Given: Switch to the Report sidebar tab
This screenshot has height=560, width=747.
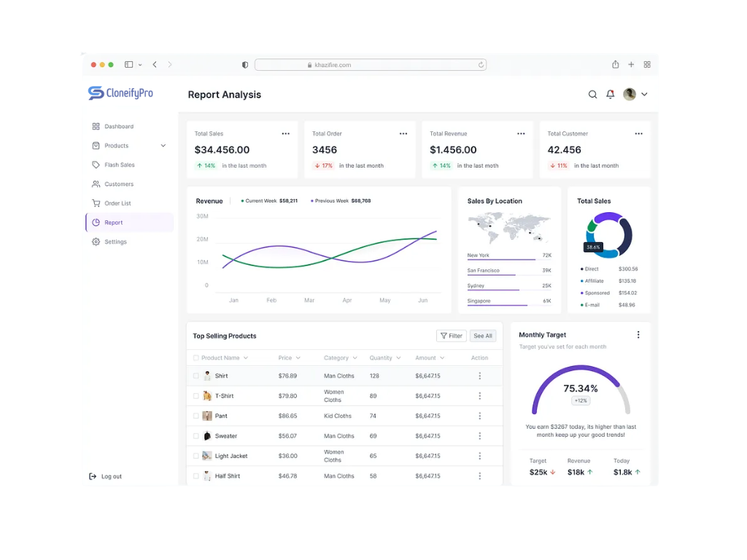Looking at the screenshot, I should coord(113,222).
